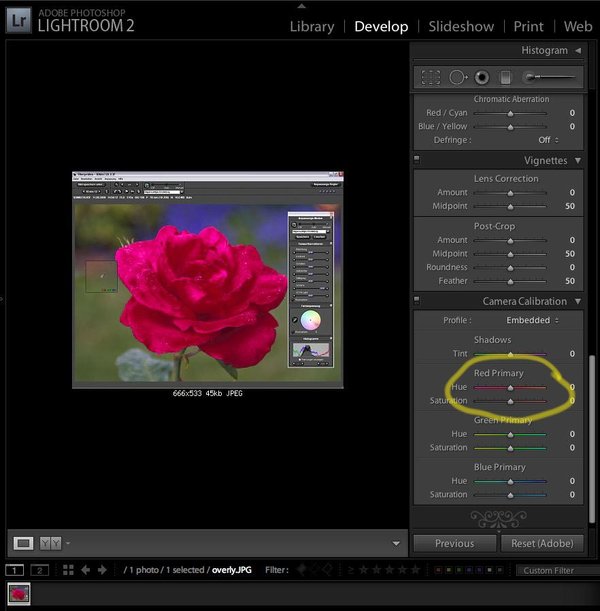Click the Blue / Yellow slider handle
Viewport: 600px width, 611px height.
tap(510, 127)
